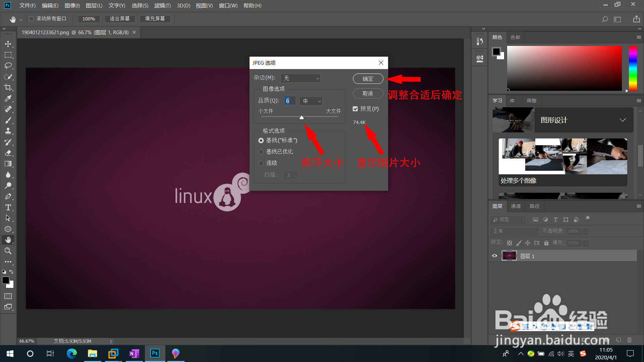The image size is (644, 362).
Task: Select the 基线("标准") radio option
Action: pos(261,140)
